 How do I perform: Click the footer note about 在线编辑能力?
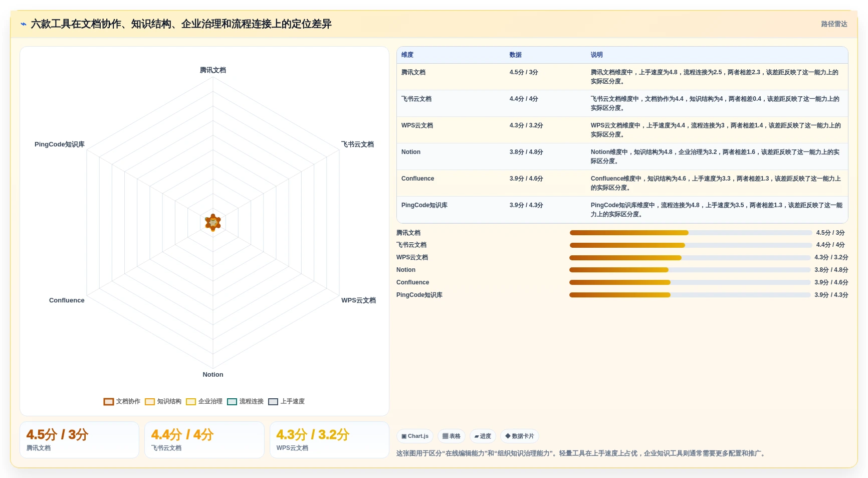coord(581,454)
